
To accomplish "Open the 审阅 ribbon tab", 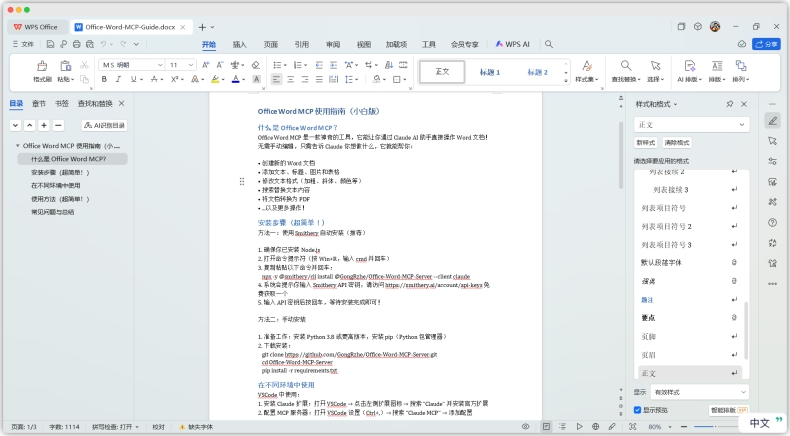I will click(x=333, y=44).
